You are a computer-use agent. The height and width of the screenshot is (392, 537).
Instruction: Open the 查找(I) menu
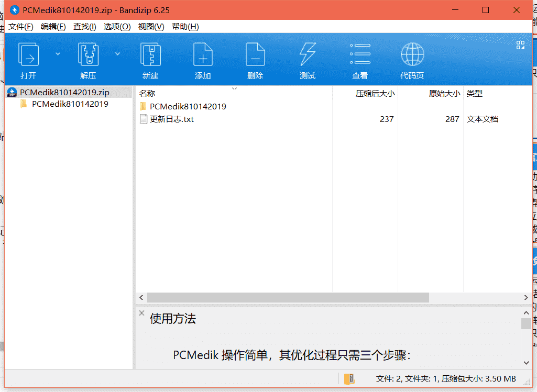(84, 27)
